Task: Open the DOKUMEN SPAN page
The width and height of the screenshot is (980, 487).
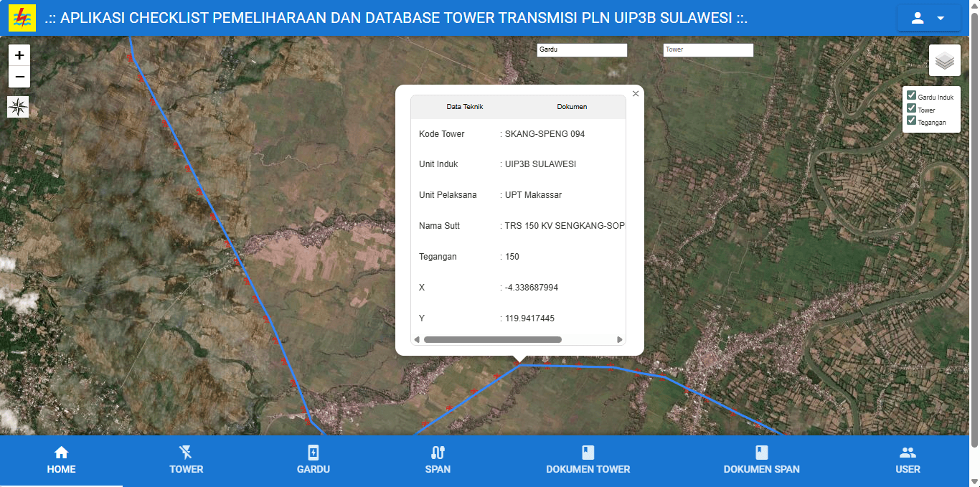Action: 762,460
